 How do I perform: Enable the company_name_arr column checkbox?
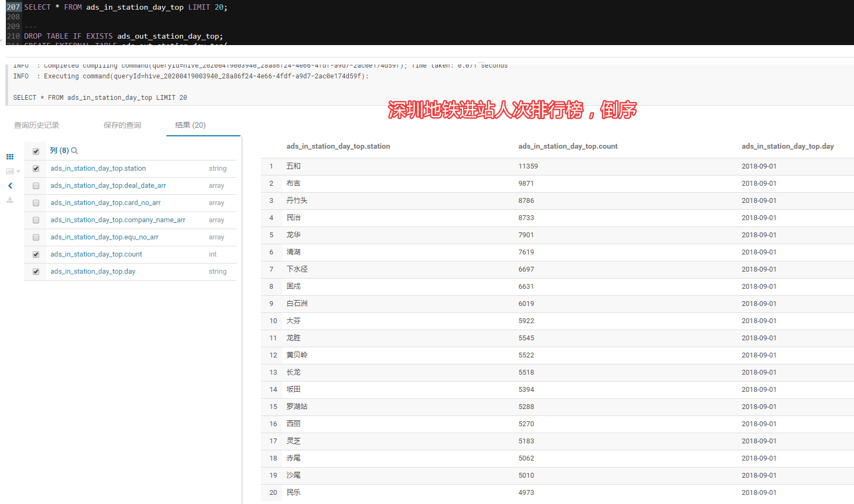(36, 220)
